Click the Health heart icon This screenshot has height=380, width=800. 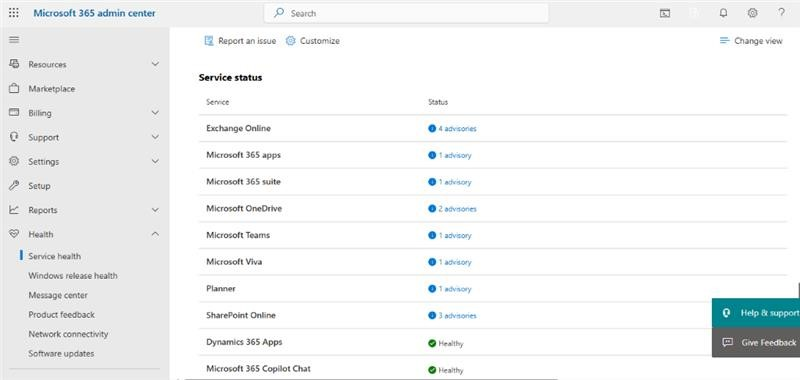click(14, 234)
